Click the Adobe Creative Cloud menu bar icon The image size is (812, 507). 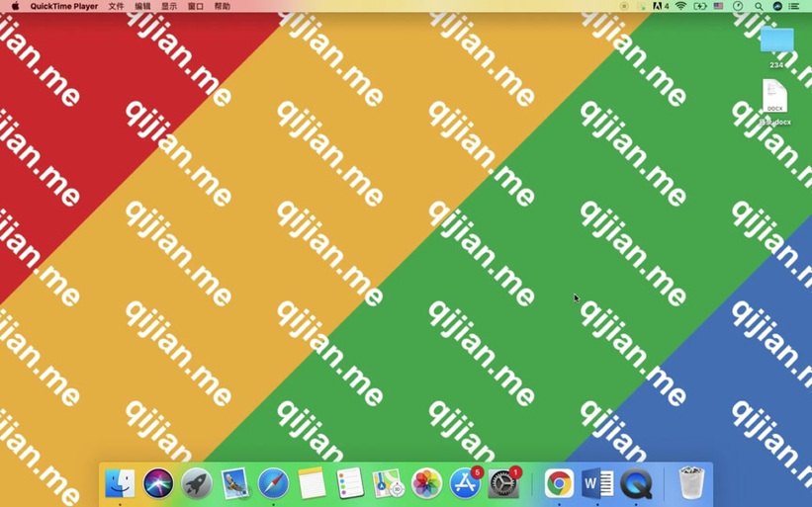pyautogui.click(x=661, y=6)
